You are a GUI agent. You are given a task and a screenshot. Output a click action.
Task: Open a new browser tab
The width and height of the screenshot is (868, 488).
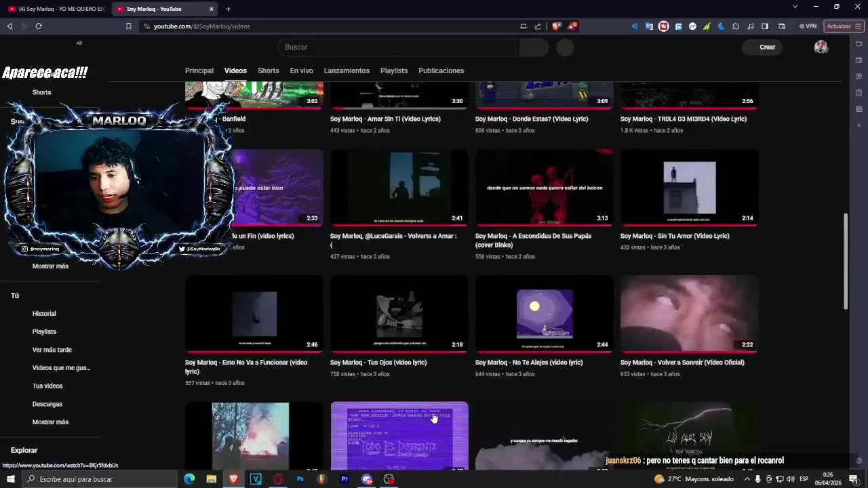coord(228,9)
